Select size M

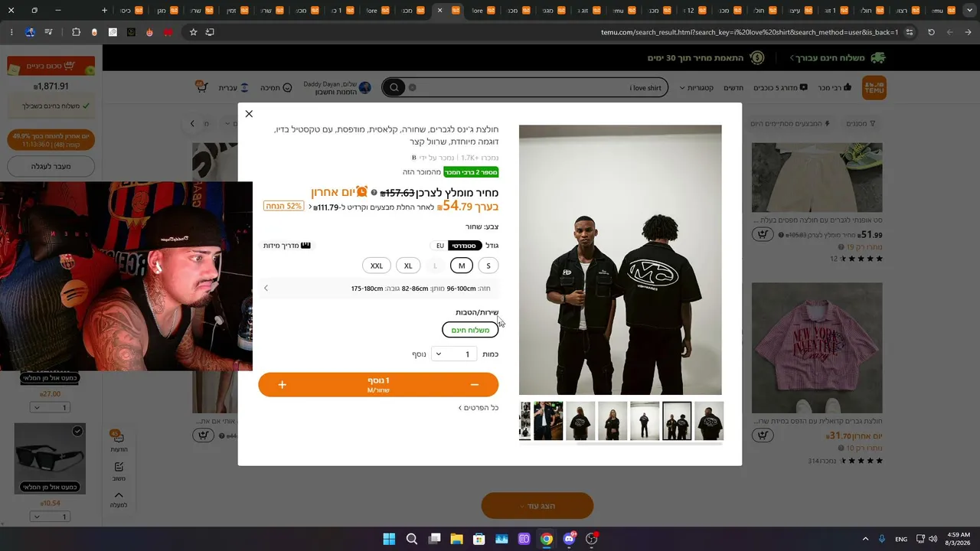[x=462, y=266]
